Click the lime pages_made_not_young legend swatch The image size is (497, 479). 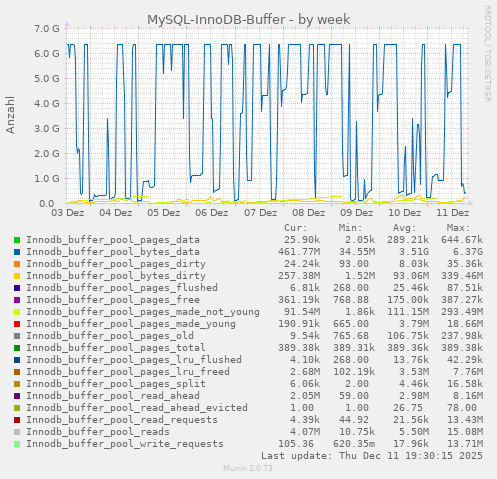click(17, 312)
